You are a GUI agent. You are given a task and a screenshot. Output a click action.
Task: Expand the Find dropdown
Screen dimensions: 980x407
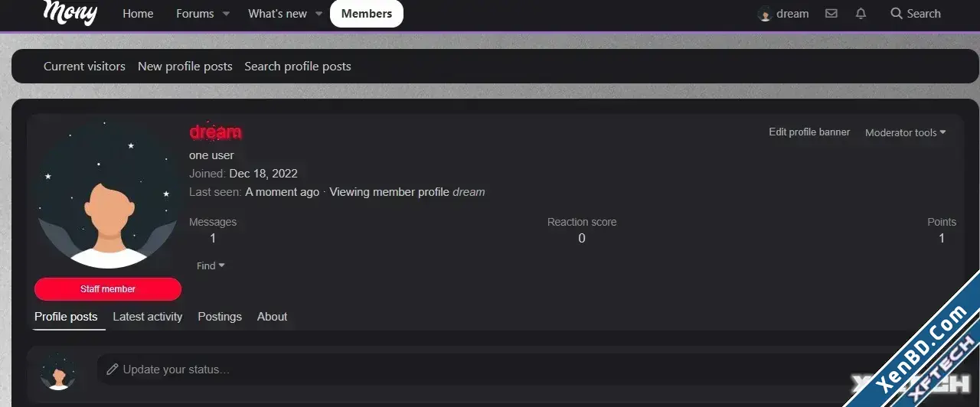tap(211, 265)
